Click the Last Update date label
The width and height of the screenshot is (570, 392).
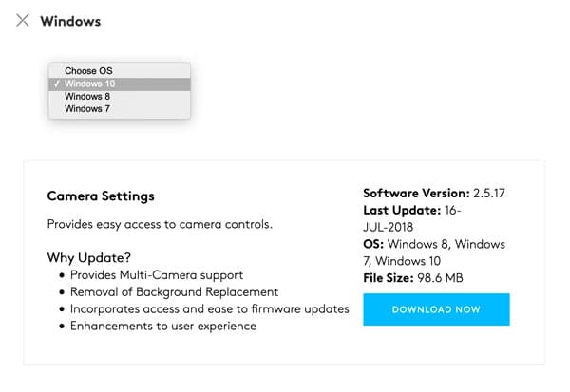pyautogui.click(x=403, y=210)
